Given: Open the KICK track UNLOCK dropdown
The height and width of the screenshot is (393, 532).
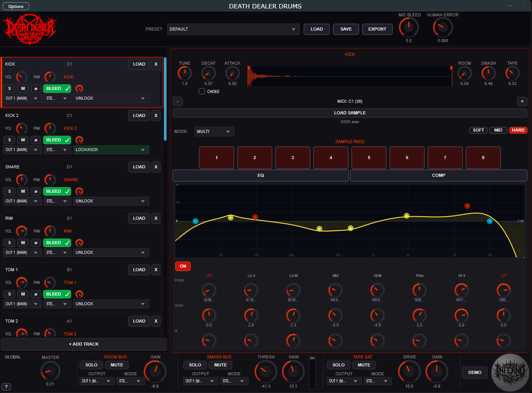Looking at the screenshot, I should pos(111,98).
